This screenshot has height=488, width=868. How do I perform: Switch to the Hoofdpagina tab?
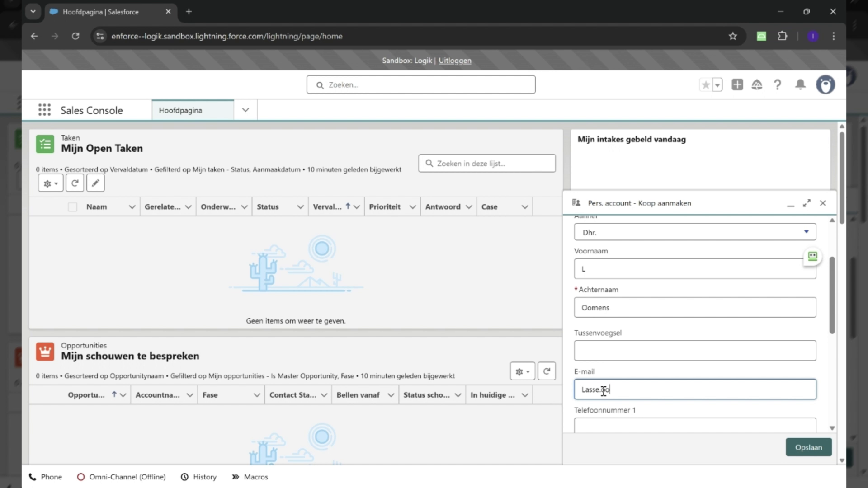(x=180, y=110)
